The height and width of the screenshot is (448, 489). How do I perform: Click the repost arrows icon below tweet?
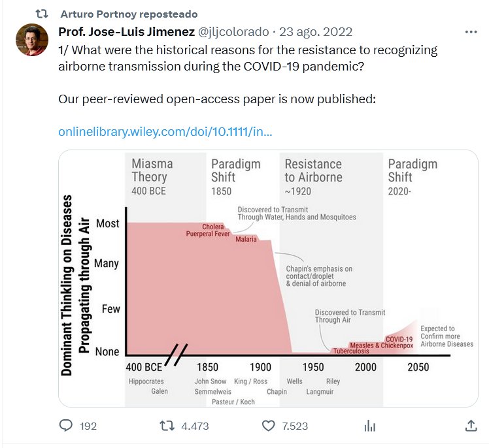(x=167, y=426)
